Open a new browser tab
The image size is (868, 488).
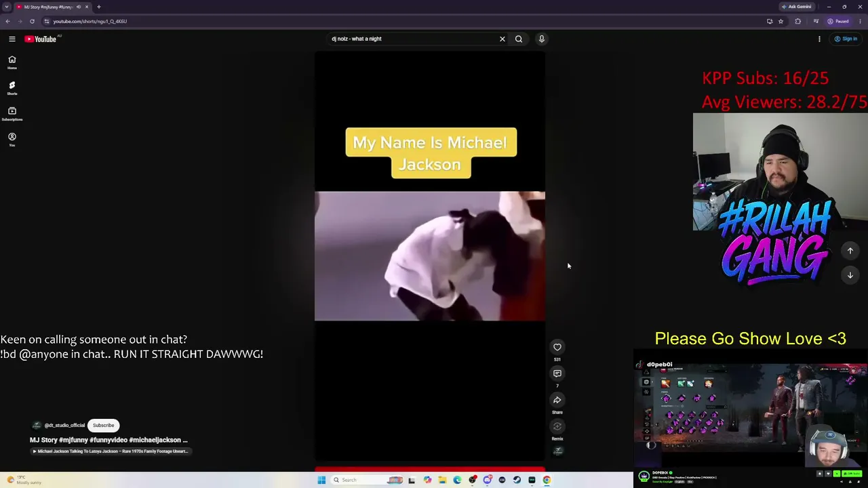coord(98,7)
